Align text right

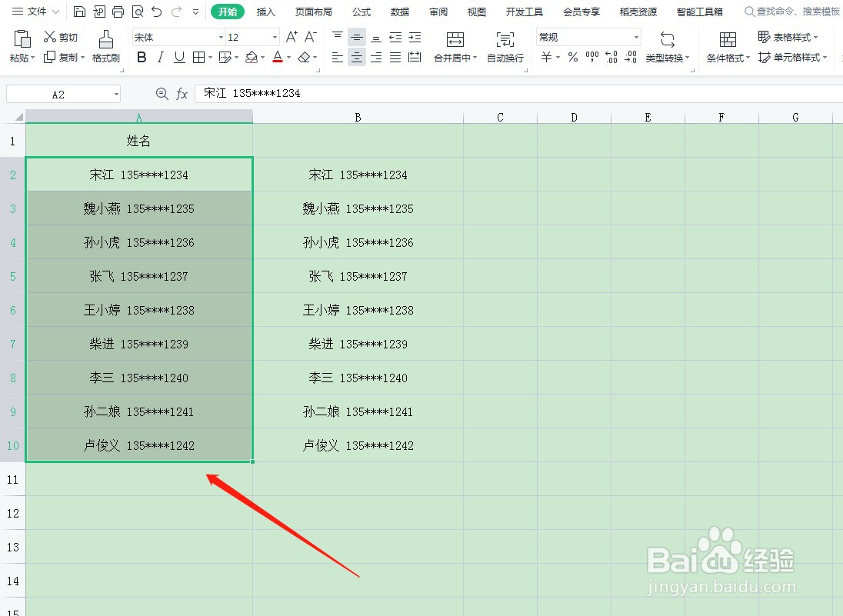[376, 57]
